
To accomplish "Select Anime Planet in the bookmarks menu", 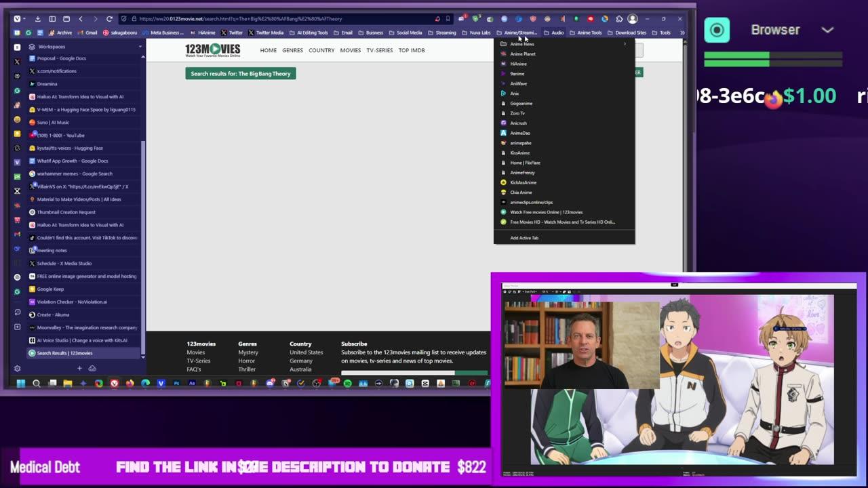I will pyautogui.click(x=564, y=54).
